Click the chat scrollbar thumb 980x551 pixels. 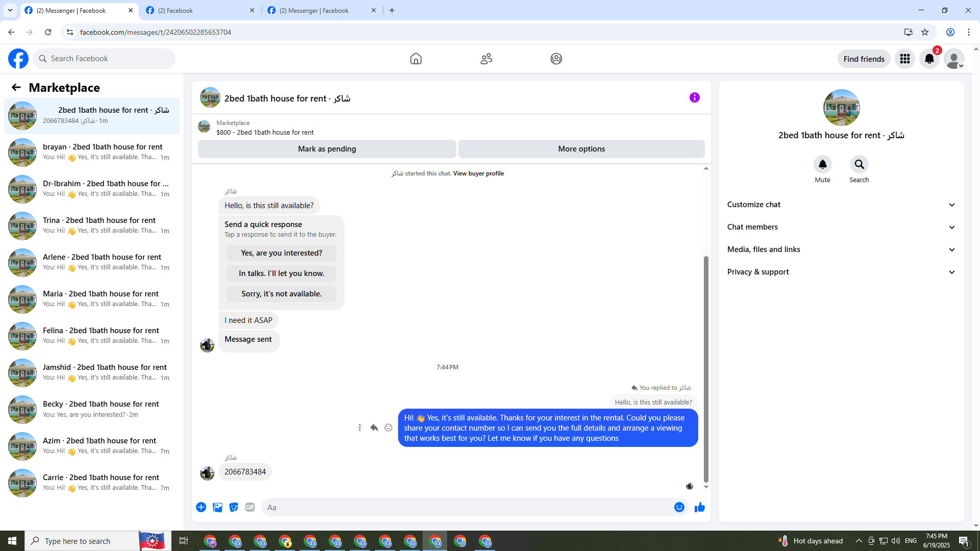coord(706,369)
